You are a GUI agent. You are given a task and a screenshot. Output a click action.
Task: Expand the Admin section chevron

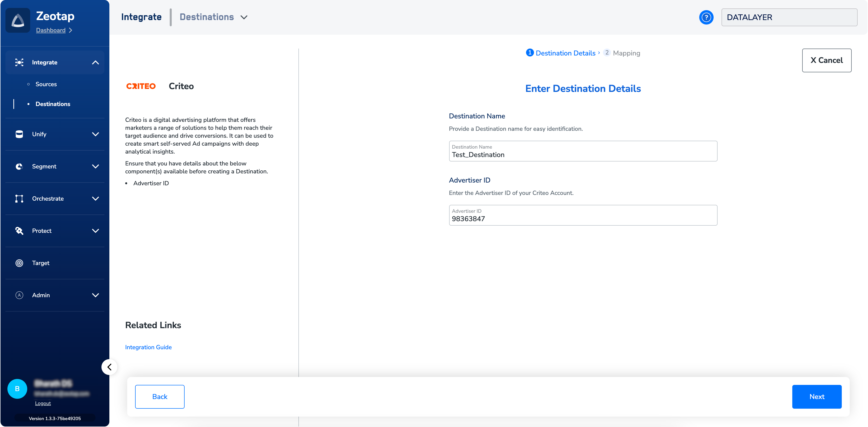95,295
